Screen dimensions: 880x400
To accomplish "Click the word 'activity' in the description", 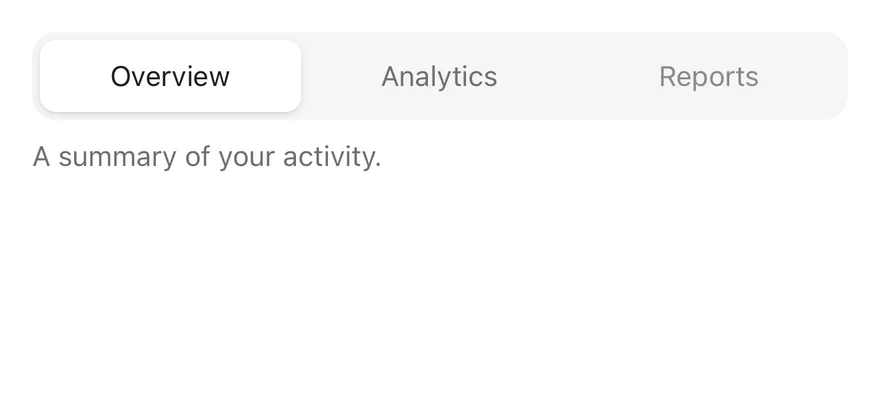I will point(330,157).
